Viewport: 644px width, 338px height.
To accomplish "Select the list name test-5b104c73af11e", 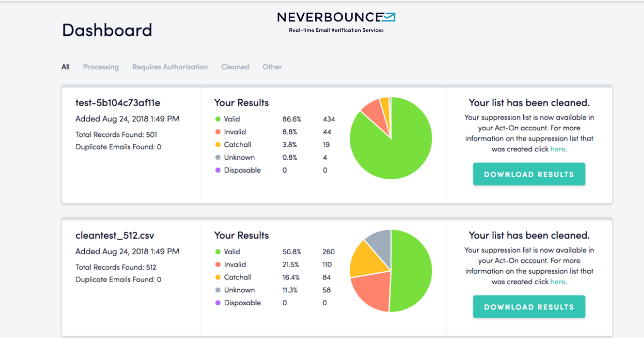I will pyautogui.click(x=118, y=102).
